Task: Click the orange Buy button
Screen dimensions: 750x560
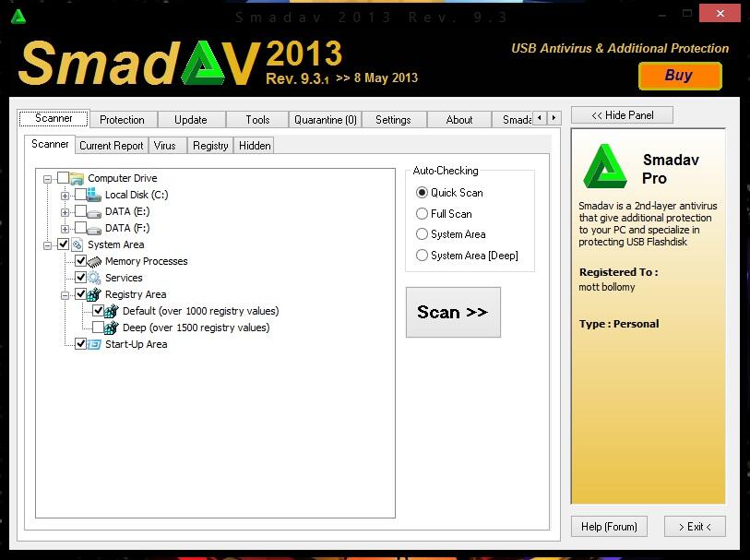Action: pos(680,76)
